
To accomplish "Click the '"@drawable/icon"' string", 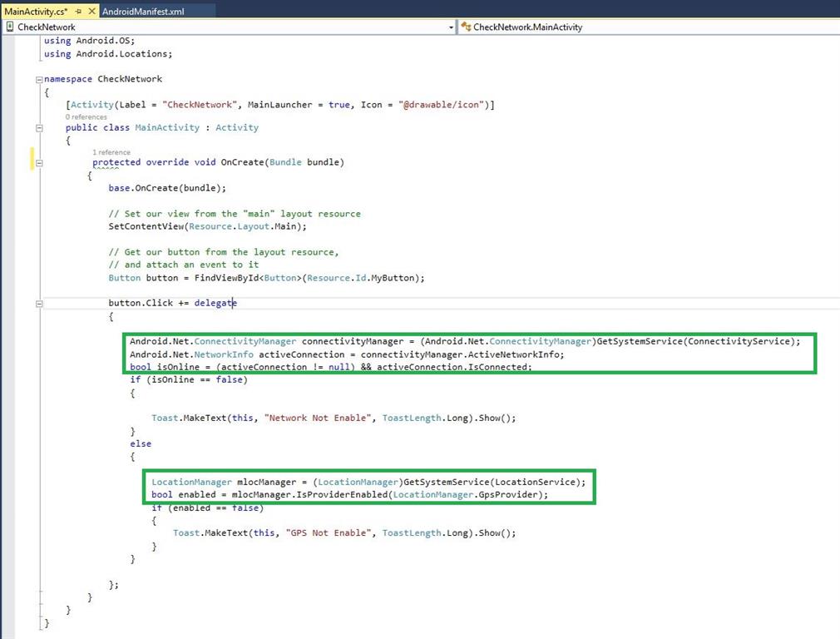I will pos(442,105).
